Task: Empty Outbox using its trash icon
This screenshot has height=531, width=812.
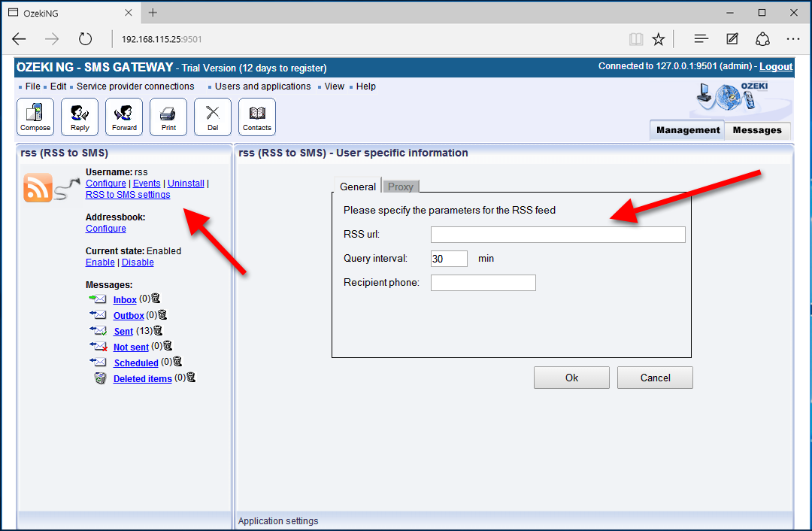Action: (x=162, y=314)
